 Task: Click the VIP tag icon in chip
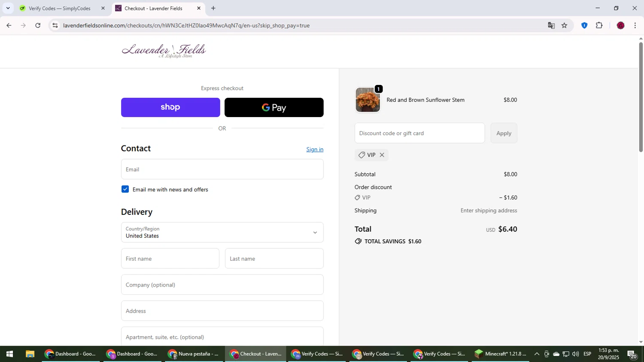point(361,155)
